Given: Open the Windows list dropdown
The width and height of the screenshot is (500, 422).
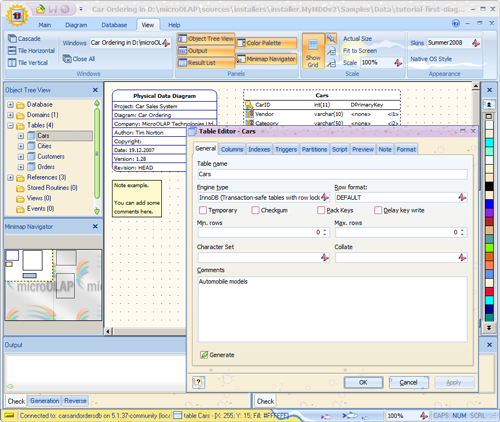Looking at the screenshot, I should click(x=166, y=43).
